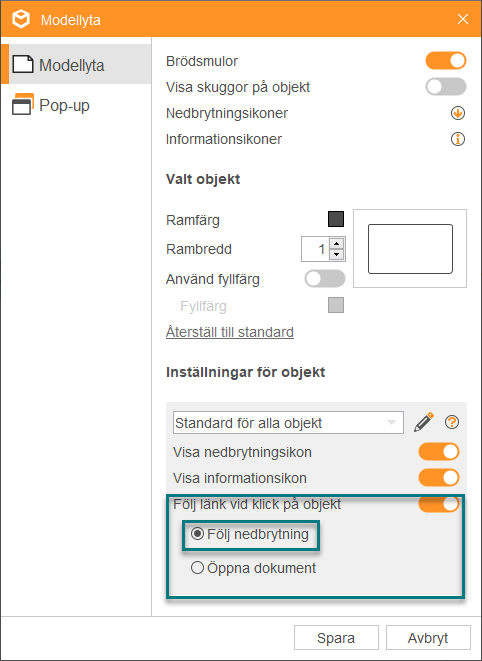Turn on Använd fyllfärg toggle
482x661 pixels.
[x=325, y=279]
